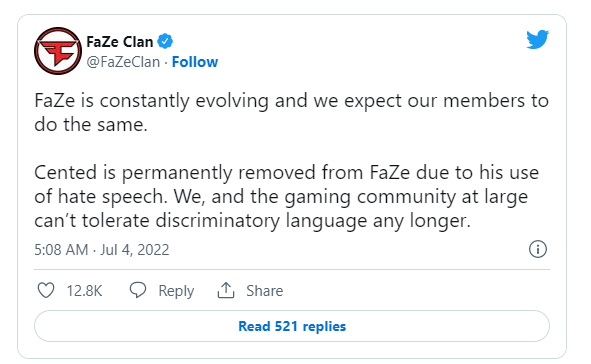Open the @FaZeClan handle link
Screen dimensions: 591x364
pos(123,62)
